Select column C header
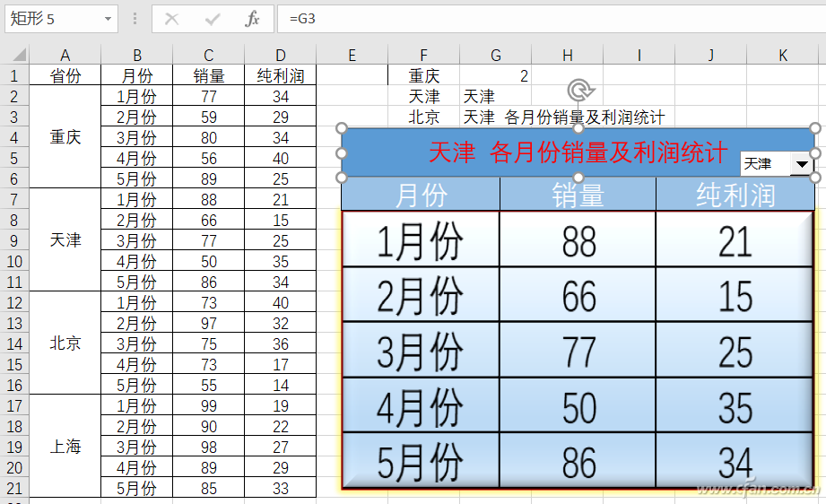Viewport: 826px width, 504px height. pos(209,55)
